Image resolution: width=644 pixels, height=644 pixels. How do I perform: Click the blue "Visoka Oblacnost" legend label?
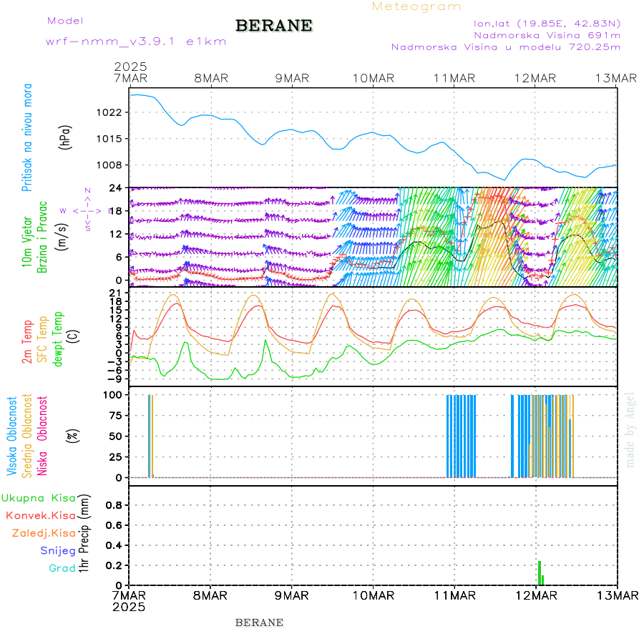[11, 436]
